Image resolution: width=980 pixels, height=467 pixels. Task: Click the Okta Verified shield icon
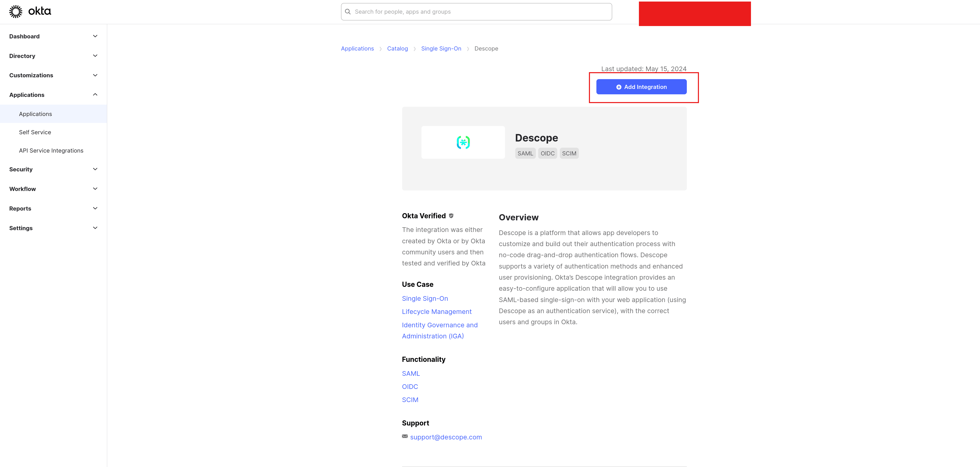coord(451,216)
